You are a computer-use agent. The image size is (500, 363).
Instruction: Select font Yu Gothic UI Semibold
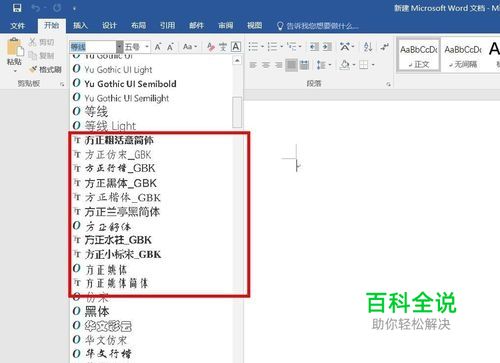(x=152, y=84)
